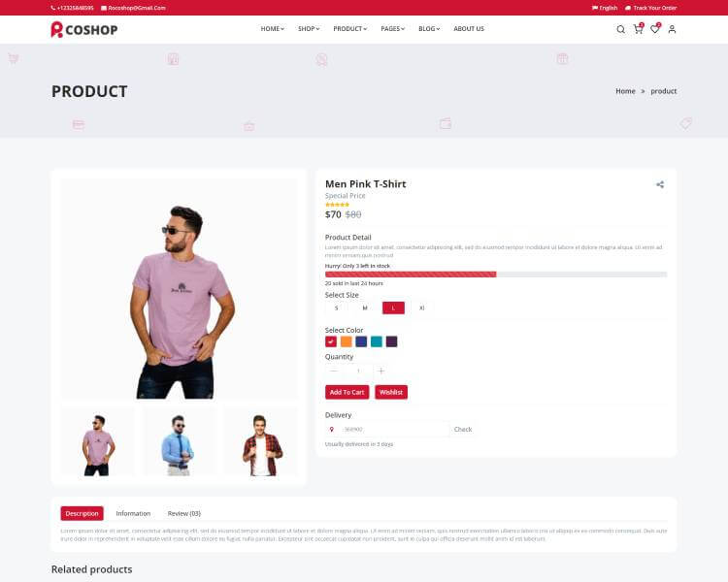The height and width of the screenshot is (582, 728).
Task: Open the wishlist heart icon
Action: [x=654, y=29]
